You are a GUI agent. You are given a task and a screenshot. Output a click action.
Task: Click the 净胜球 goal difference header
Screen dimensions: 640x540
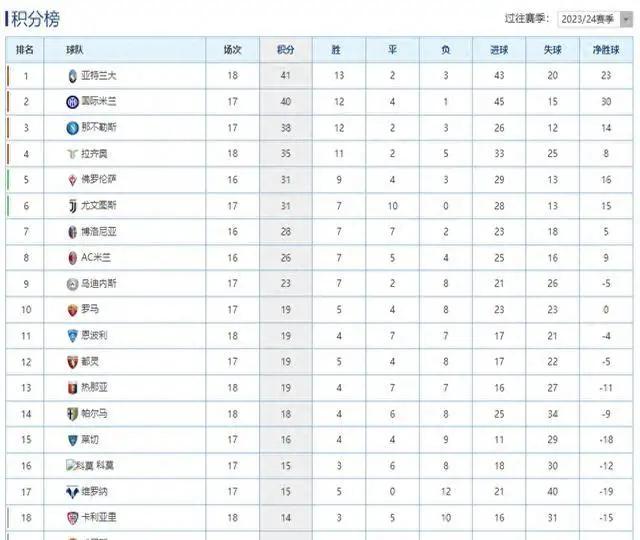[606, 50]
